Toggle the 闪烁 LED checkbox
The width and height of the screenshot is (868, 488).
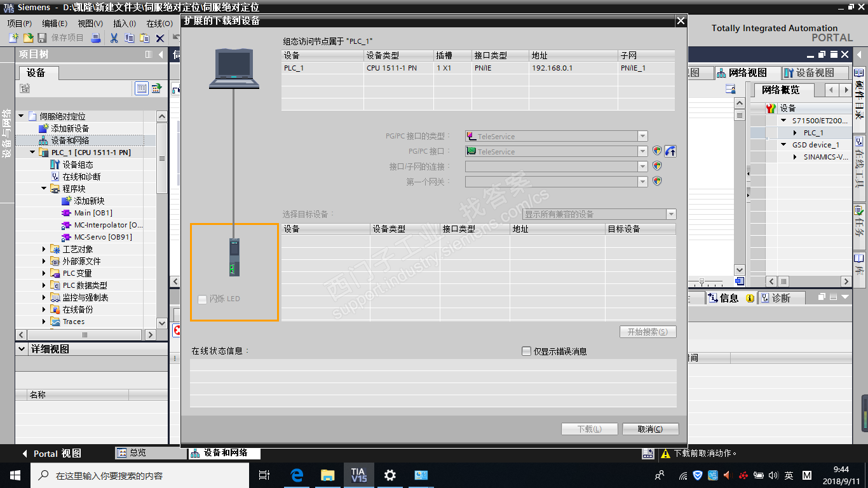click(x=202, y=299)
